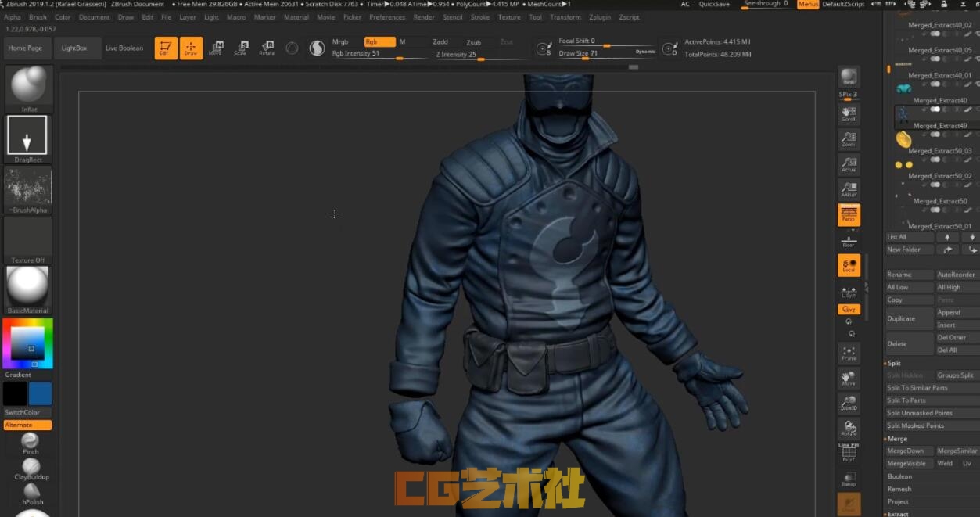Viewport: 980px width, 517px height.
Task: Open the Transform menu
Action: click(565, 17)
